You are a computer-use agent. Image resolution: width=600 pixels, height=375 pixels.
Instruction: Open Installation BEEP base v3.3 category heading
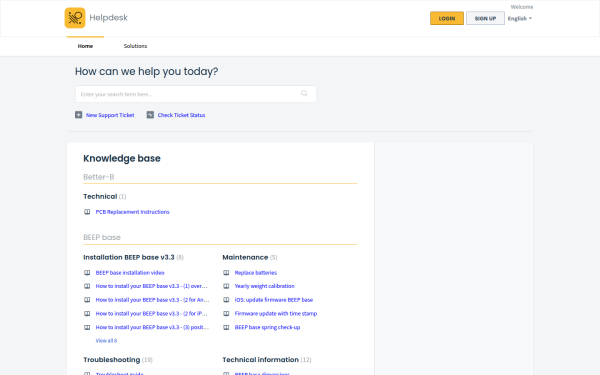click(129, 258)
